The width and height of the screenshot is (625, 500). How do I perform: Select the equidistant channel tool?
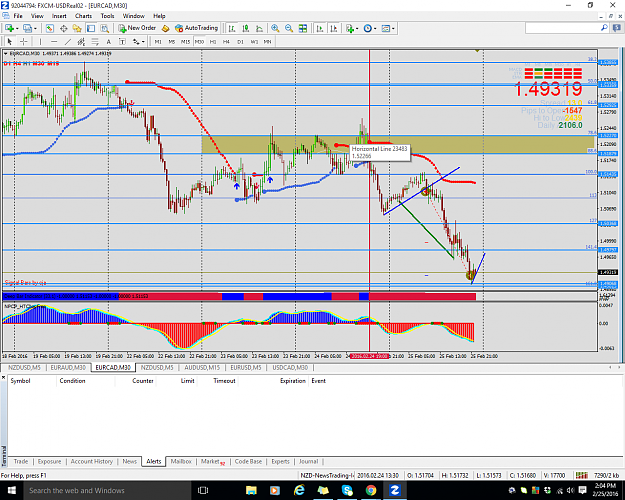[x=81, y=41]
